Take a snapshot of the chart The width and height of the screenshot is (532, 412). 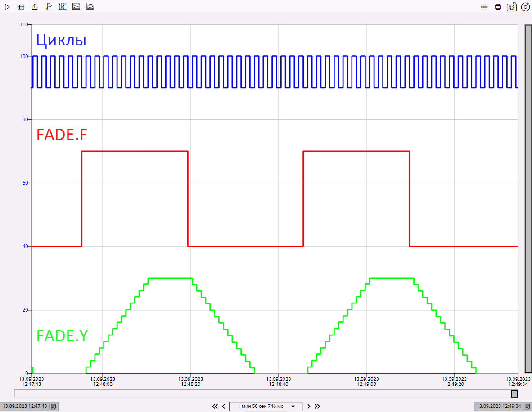point(511,7)
